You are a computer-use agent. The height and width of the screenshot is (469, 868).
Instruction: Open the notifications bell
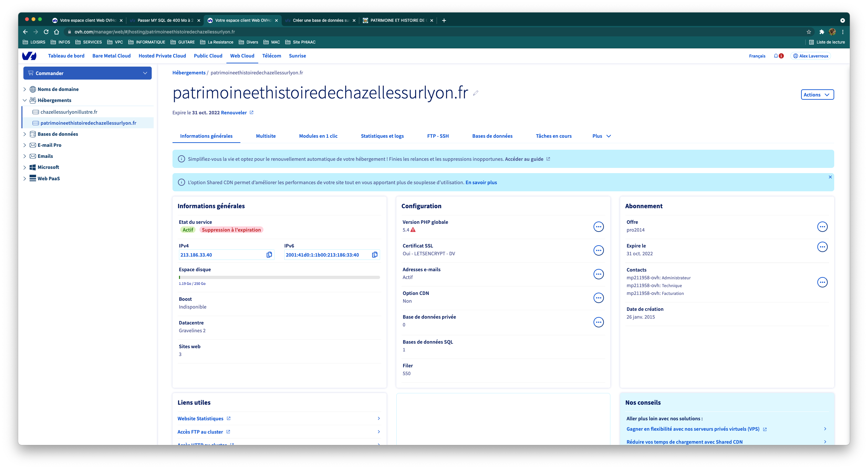(x=776, y=56)
